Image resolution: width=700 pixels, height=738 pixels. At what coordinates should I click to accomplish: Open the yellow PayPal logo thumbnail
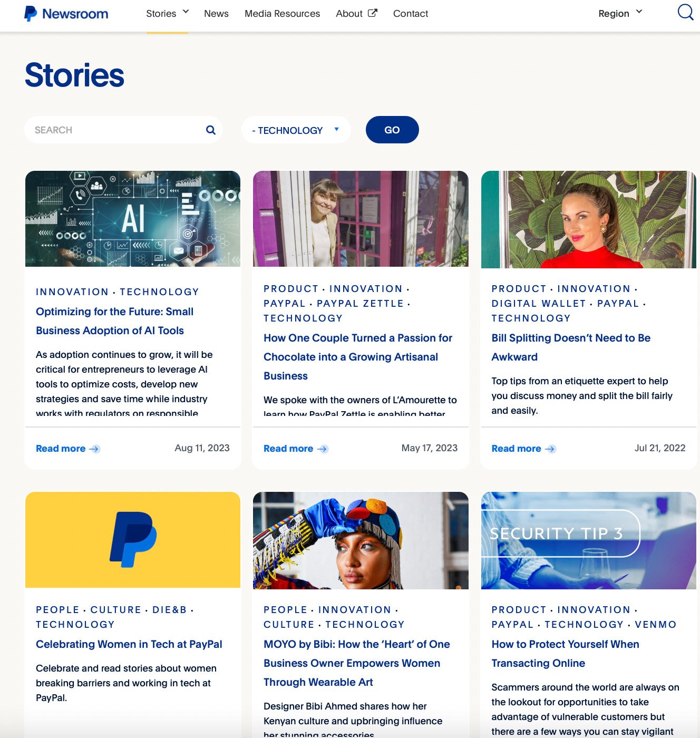(x=133, y=540)
